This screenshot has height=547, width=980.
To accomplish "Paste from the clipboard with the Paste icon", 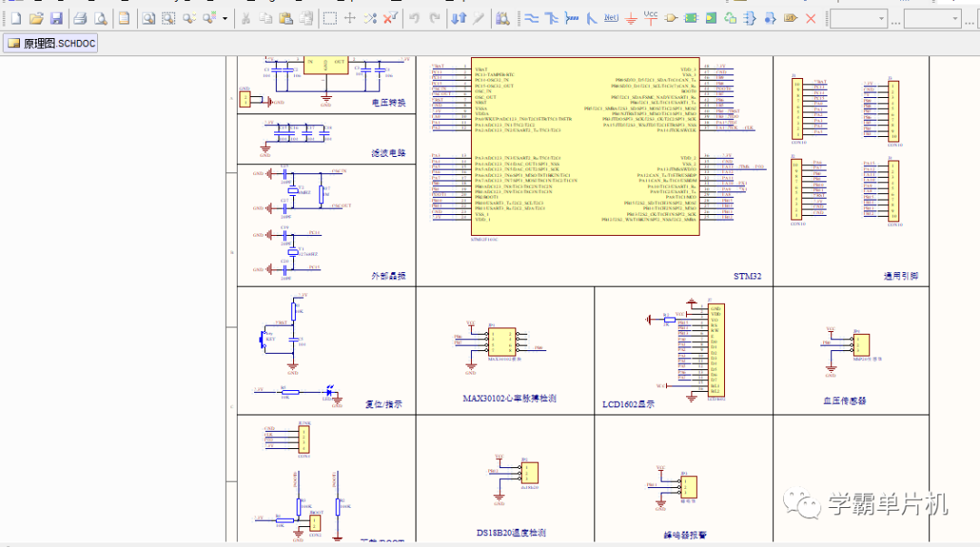I will coord(286,19).
